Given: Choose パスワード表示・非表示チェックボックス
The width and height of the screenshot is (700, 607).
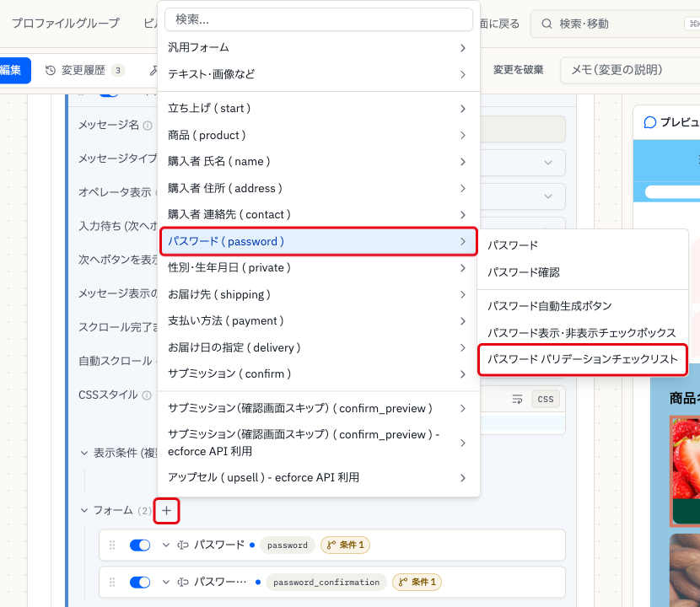Looking at the screenshot, I should (583, 333).
